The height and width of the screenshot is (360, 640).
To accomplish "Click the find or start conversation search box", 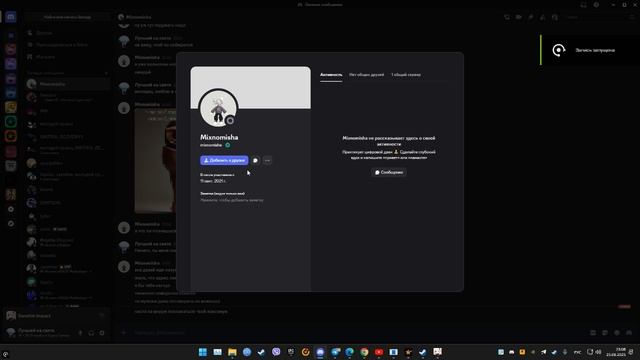I will (x=67, y=17).
